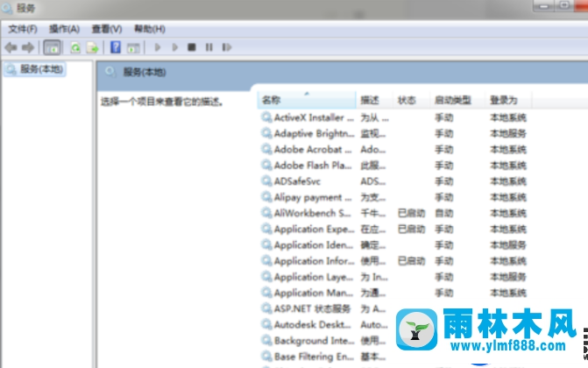The width and height of the screenshot is (588, 368).
Task: Click 已启动 status in Application Experience row
Action: 411,230
